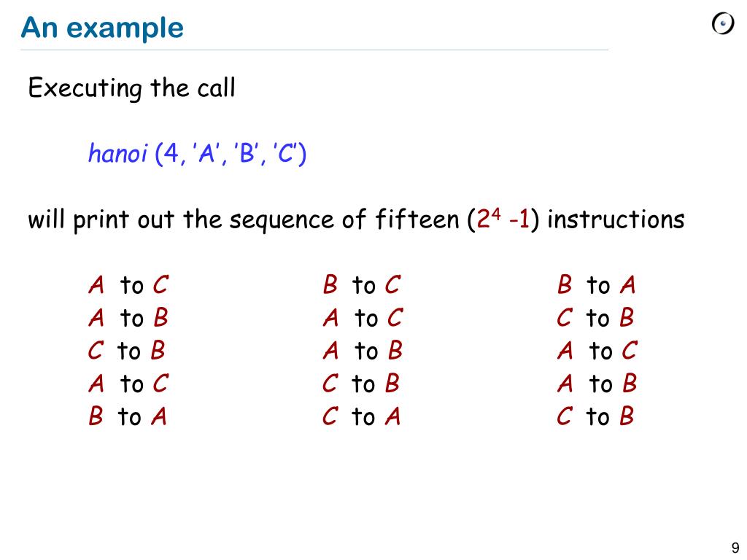Click 'B to A' in the left column

click(127, 416)
